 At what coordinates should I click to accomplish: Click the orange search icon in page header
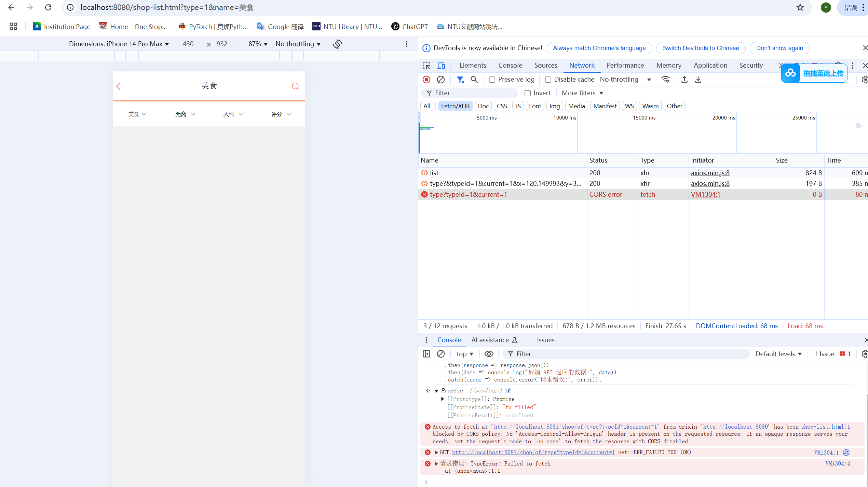[295, 86]
